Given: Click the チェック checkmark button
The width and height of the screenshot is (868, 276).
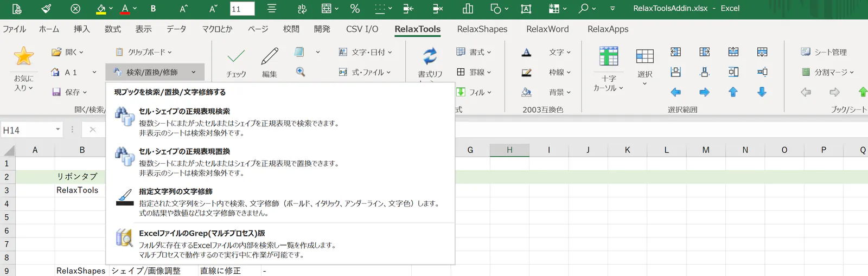Looking at the screenshot, I should (x=236, y=63).
